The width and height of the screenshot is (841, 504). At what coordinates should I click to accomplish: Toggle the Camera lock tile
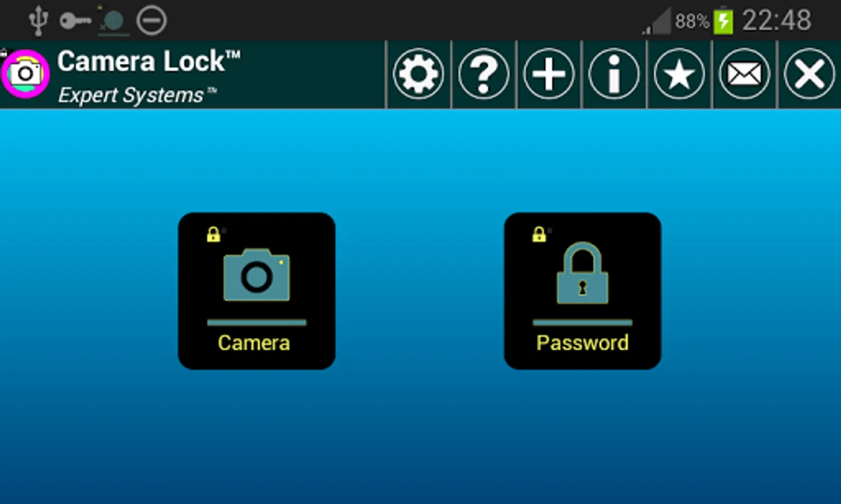click(x=257, y=291)
